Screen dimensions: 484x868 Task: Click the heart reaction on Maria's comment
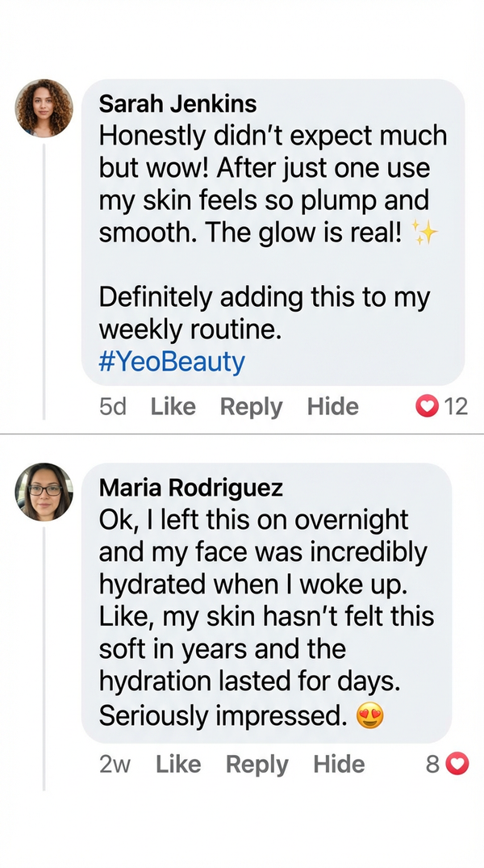point(456,764)
